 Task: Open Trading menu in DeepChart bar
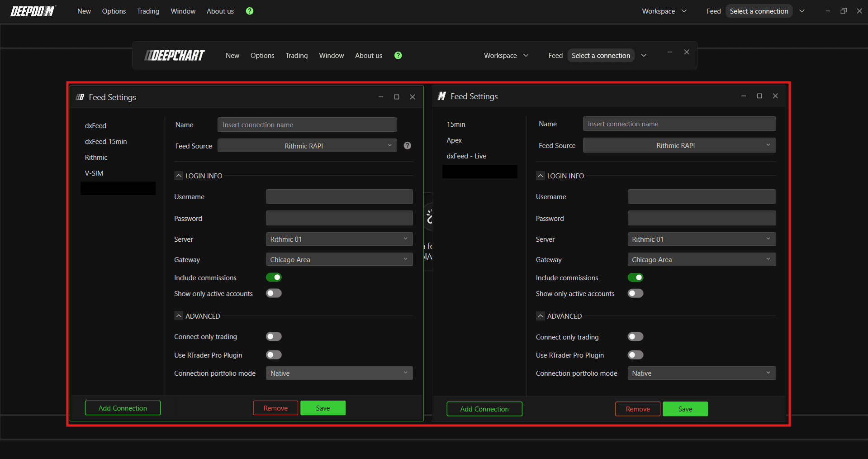[297, 55]
